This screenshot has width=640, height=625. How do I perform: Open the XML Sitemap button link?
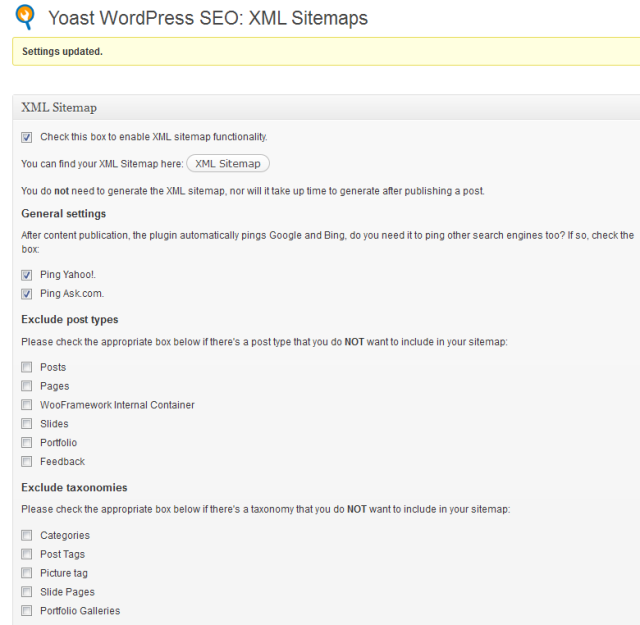(x=228, y=164)
